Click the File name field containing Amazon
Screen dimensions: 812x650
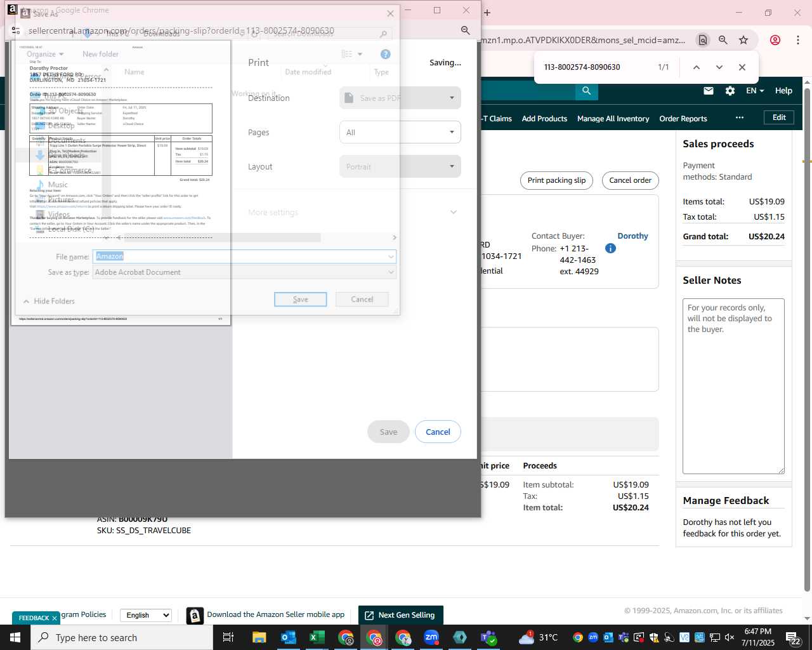click(245, 256)
